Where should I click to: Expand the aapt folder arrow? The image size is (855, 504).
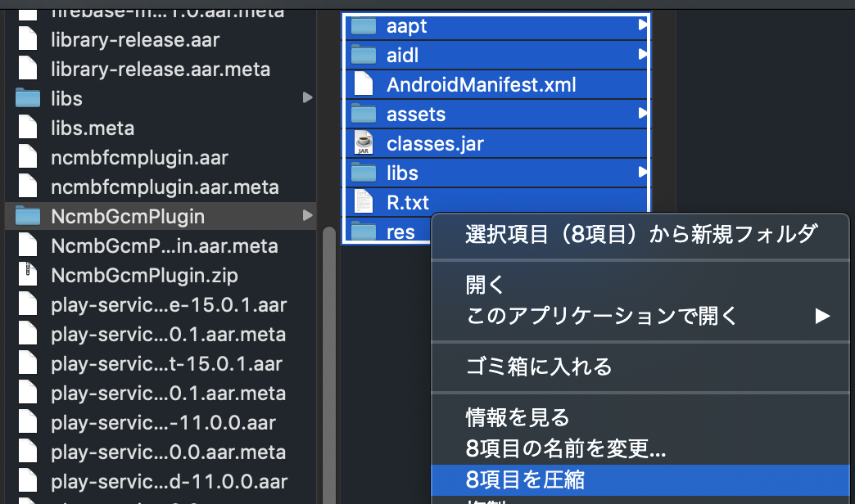tap(643, 26)
